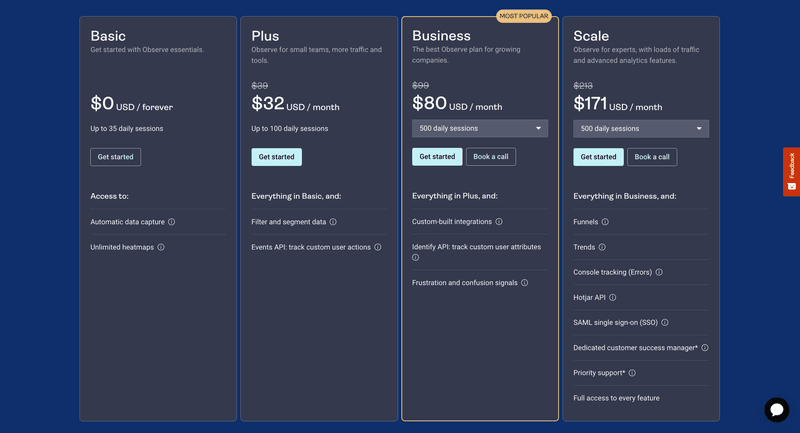Book a call for Scale plan

coord(652,157)
